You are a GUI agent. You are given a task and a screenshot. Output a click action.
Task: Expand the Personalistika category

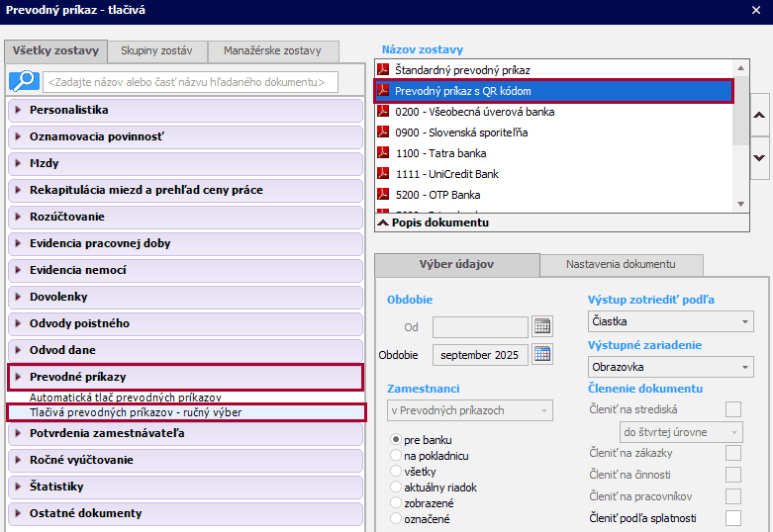tap(18, 110)
